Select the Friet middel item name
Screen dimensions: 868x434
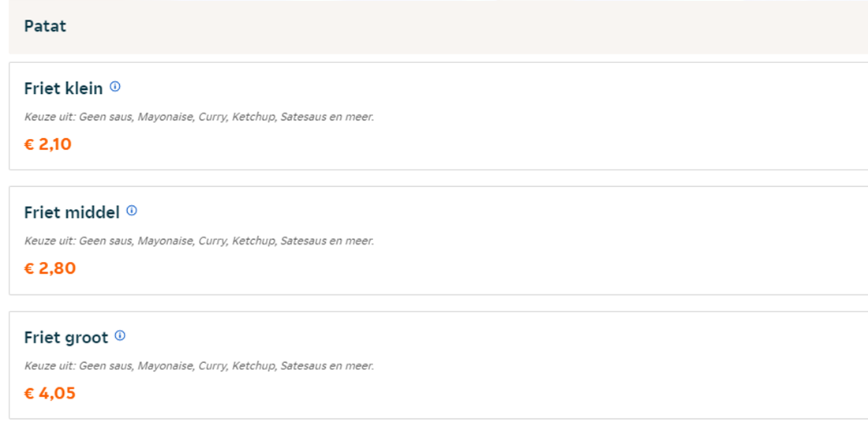pyautogui.click(x=72, y=212)
